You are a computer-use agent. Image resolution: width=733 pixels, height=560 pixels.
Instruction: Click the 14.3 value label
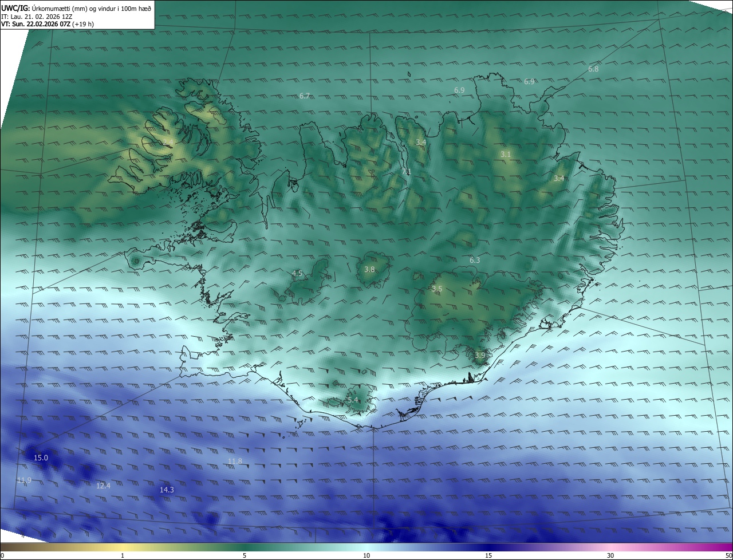[167, 490]
